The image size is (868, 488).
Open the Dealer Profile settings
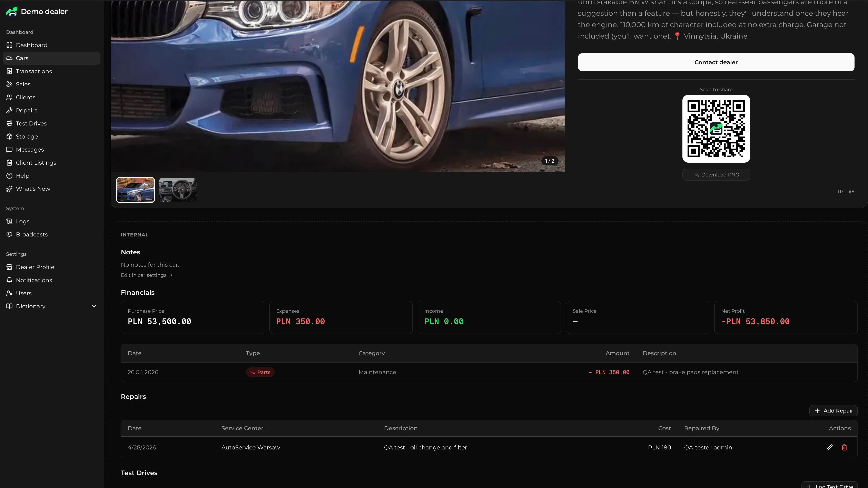click(x=52, y=267)
